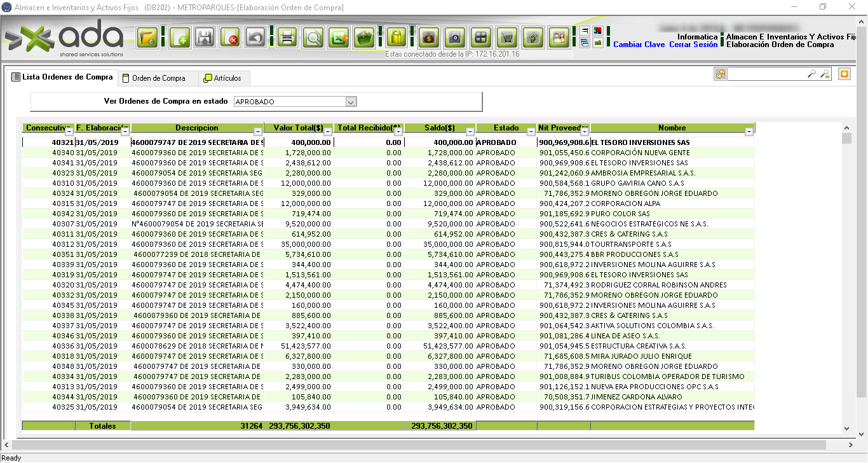Click the Excel export icon
This screenshot has width=868, height=463.
339,38
